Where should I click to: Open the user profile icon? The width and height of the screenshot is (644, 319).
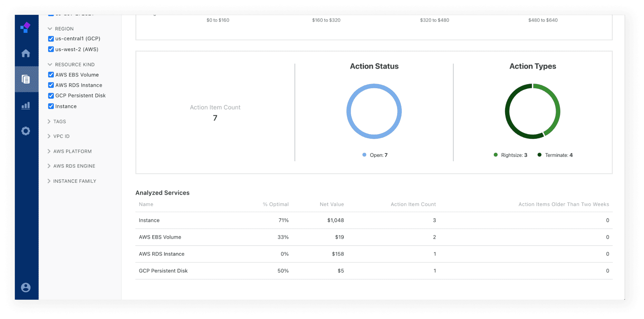point(26,287)
